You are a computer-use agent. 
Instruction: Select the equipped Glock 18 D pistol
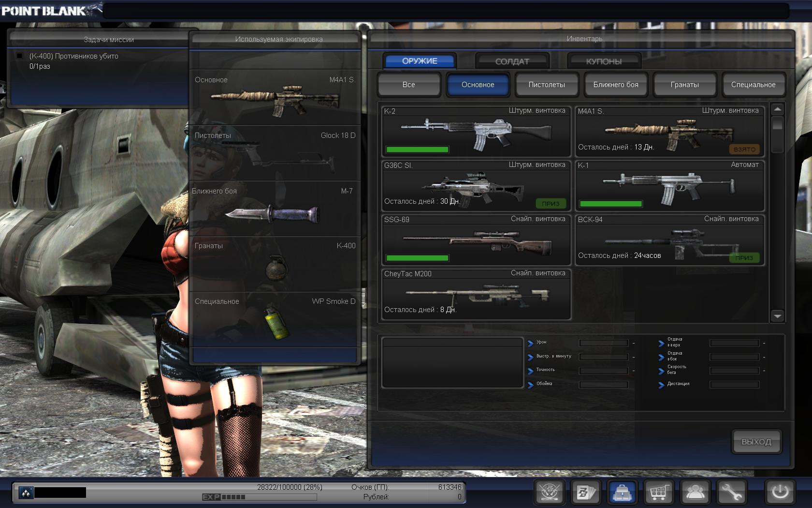tap(275, 153)
